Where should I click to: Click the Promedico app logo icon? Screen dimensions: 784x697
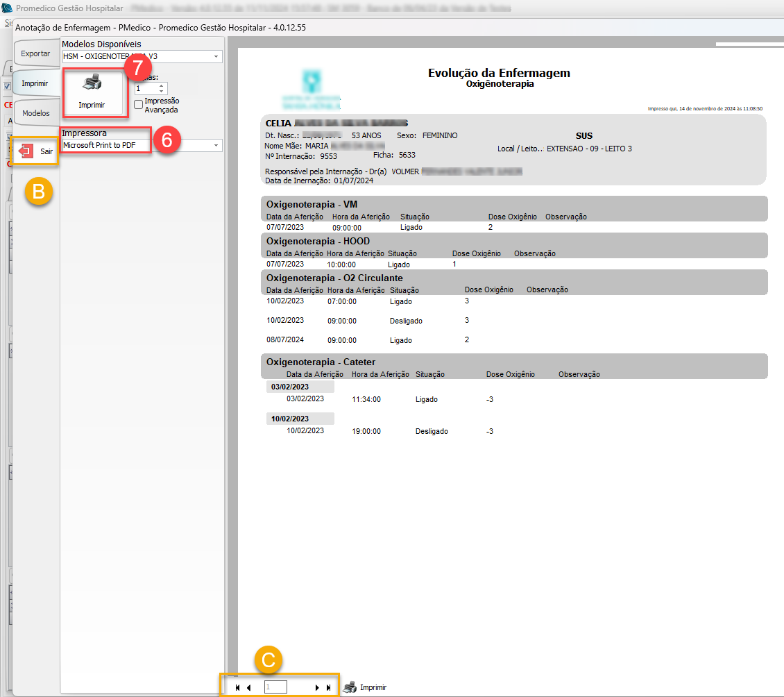pyautogui.click(x=8, y=8)
